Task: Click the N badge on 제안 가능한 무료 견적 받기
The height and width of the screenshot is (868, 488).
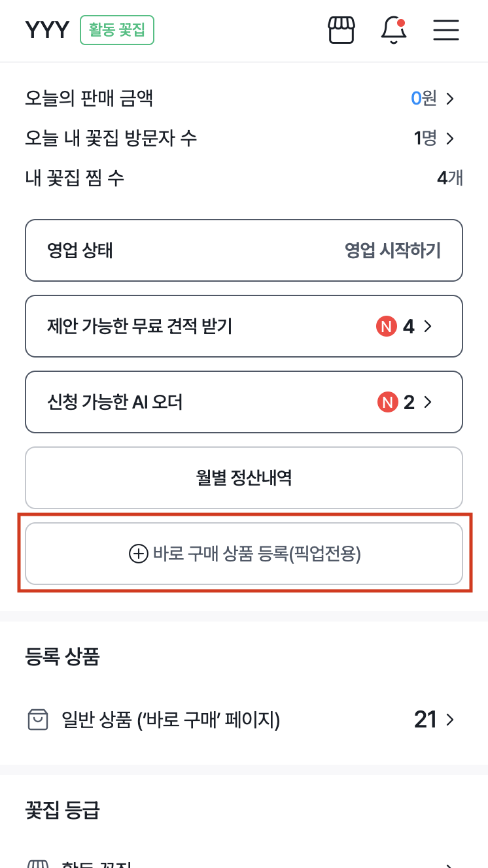Action: click(x=386, y=326)
